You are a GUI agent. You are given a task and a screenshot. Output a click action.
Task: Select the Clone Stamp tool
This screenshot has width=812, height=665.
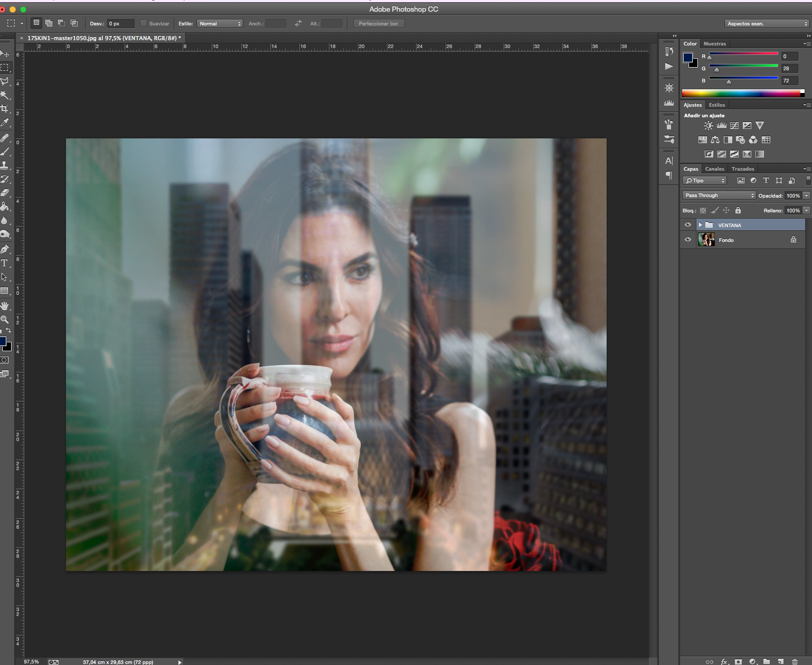click(4, 165)
